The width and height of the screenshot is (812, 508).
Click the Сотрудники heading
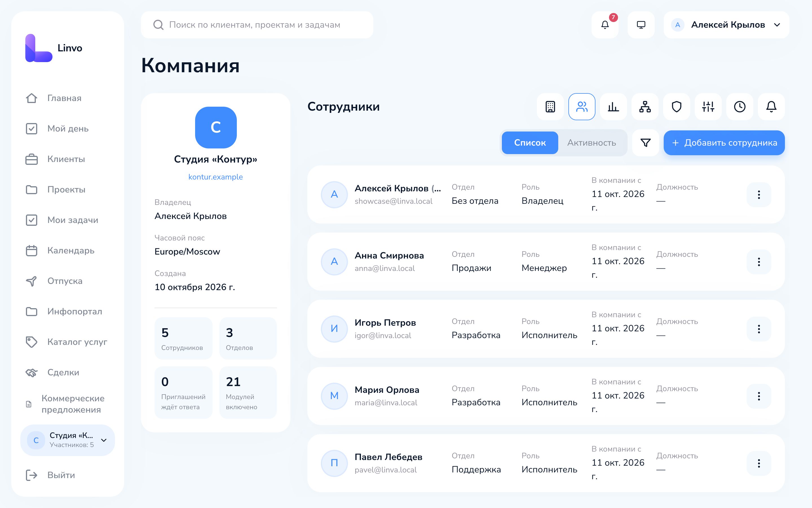click(x=343, y=107)
